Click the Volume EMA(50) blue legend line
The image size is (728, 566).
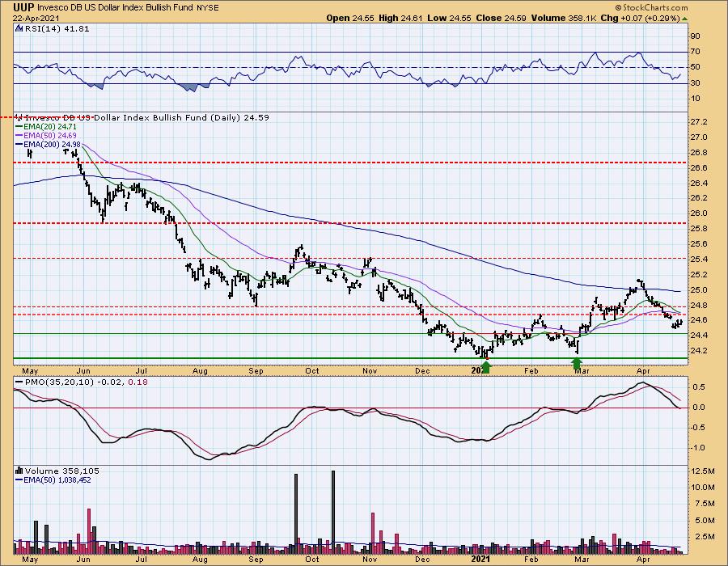pos(19,479)
